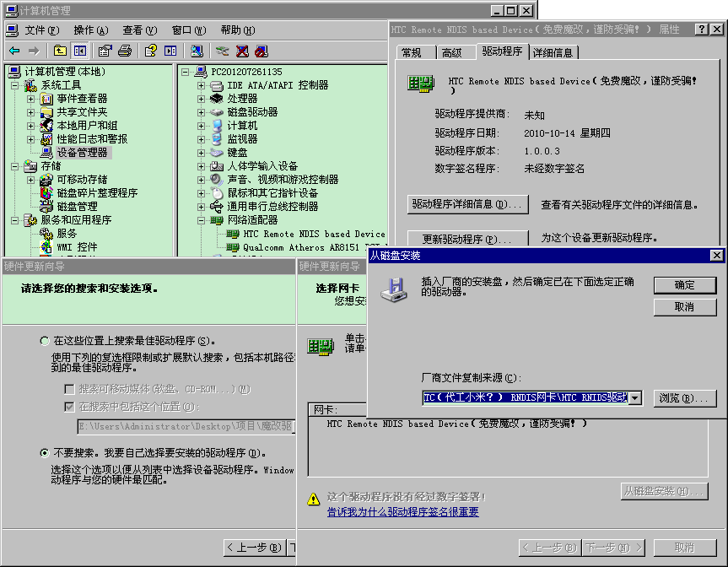Viewport: 728px width, 567px height.
Task: Select 'Don't search, I will choose' radio option
Action: (45, 453)
